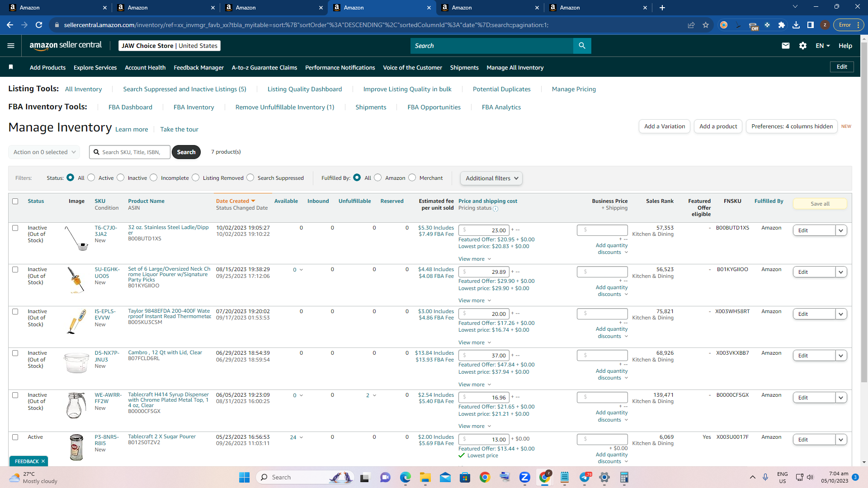Open the Additional filters dropdown
The width and height of the screenshot is (868, 488).
coord(491,178)
